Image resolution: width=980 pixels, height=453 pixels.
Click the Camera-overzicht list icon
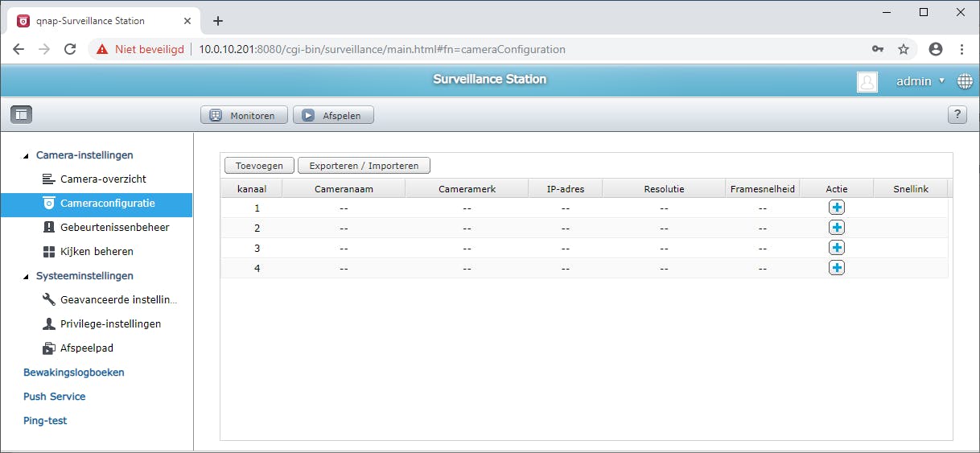pos(47,179)
